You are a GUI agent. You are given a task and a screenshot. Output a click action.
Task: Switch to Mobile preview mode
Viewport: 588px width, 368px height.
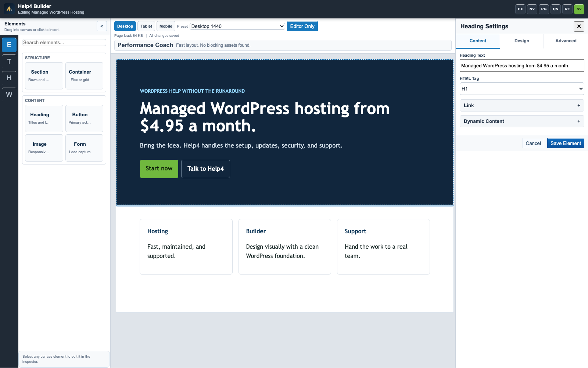click(166, 26)
